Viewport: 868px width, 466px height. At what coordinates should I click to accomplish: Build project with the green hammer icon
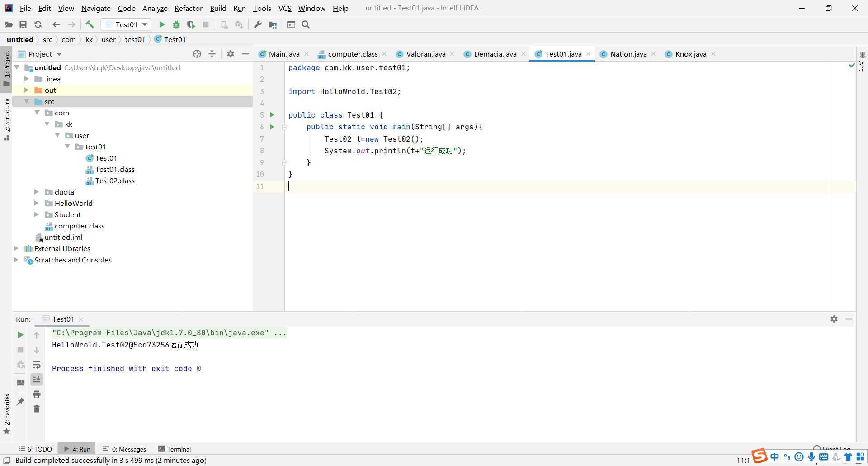(90, 24)
